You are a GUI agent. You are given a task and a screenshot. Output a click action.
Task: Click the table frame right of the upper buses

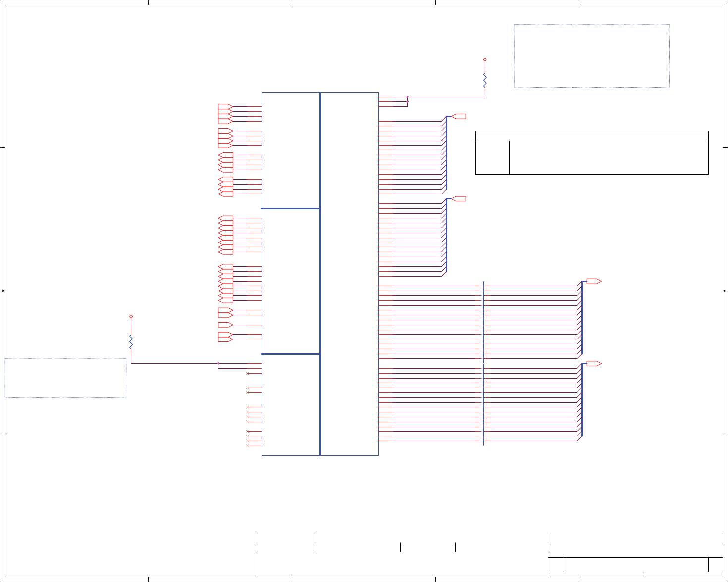point(592,152)
